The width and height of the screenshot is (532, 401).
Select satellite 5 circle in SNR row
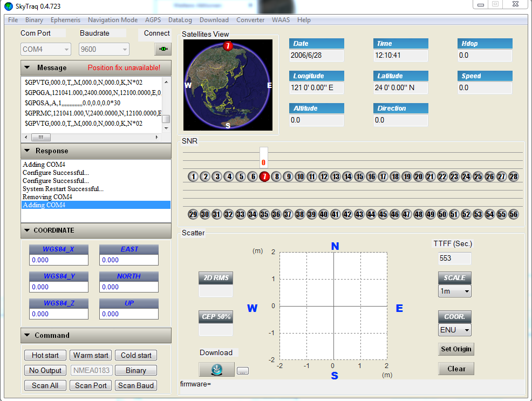pos(241,176)
